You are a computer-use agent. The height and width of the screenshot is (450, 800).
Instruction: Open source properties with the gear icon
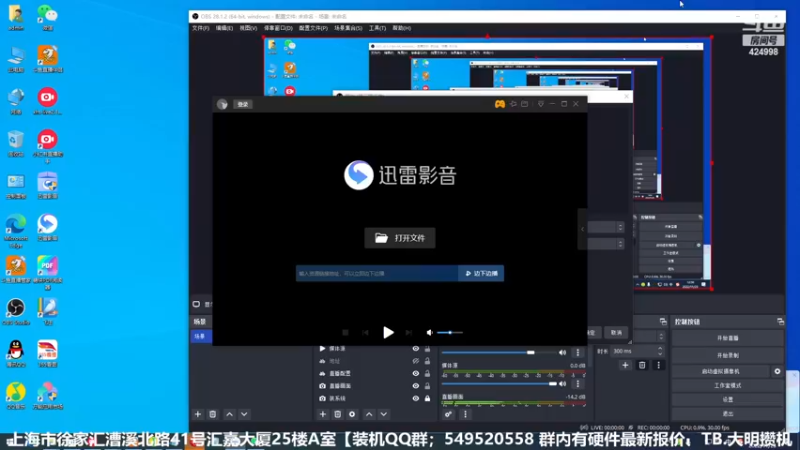coord(352,414)
